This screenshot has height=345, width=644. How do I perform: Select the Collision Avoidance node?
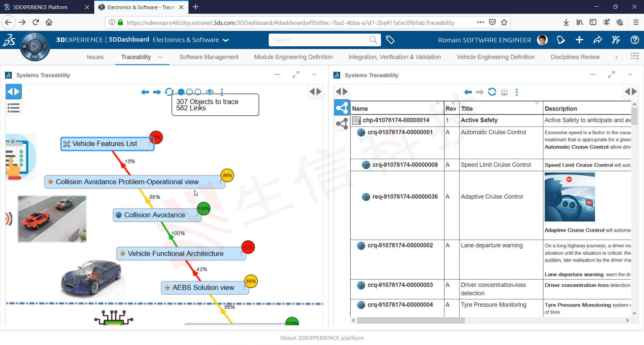click(x=157, y=215)
